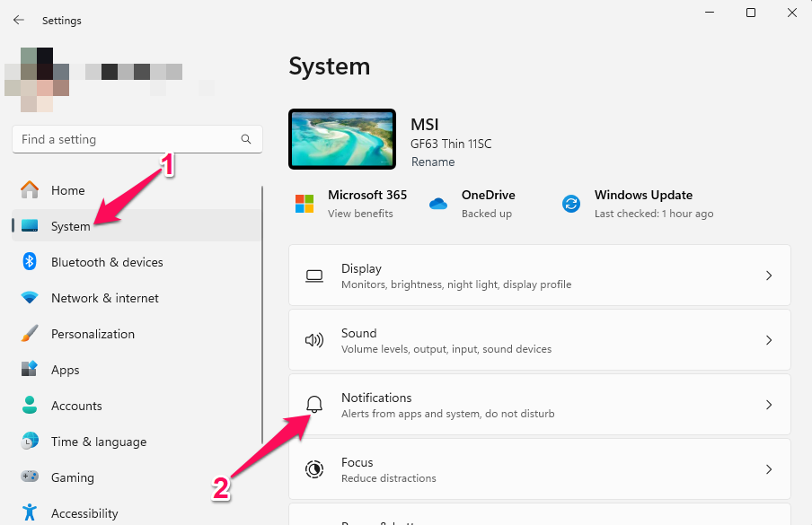Screen dimensions: 812x525
Task: Select System in the sidebar
Action: [x=137, y=225]
